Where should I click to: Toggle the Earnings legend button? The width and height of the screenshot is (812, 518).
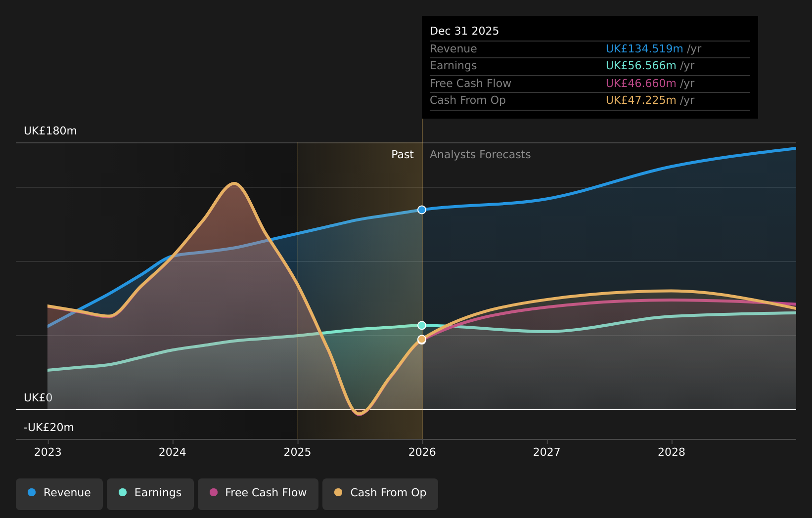(x=150, y=494)
